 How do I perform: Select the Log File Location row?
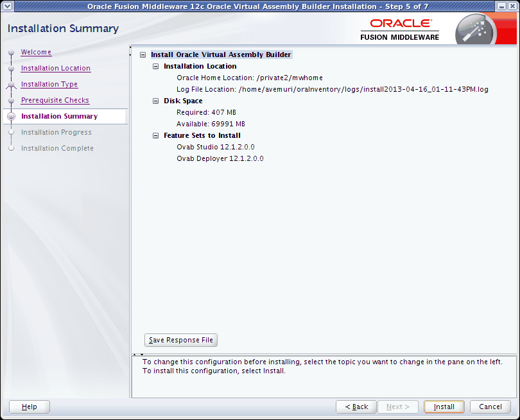tap(333, 89)
